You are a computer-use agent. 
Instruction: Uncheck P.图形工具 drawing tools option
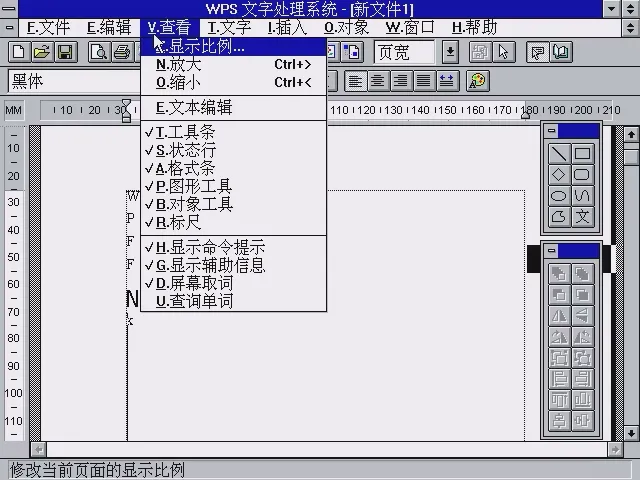point(233,186)
